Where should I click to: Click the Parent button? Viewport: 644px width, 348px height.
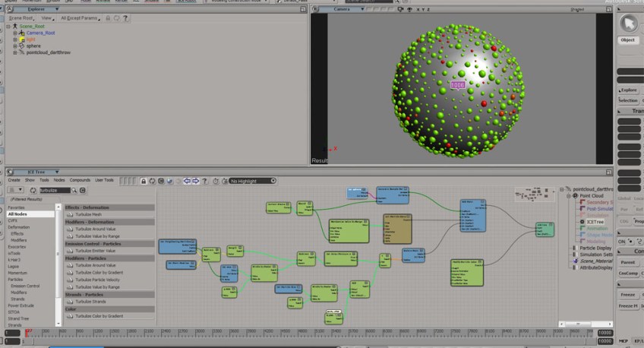click(628, 261)
